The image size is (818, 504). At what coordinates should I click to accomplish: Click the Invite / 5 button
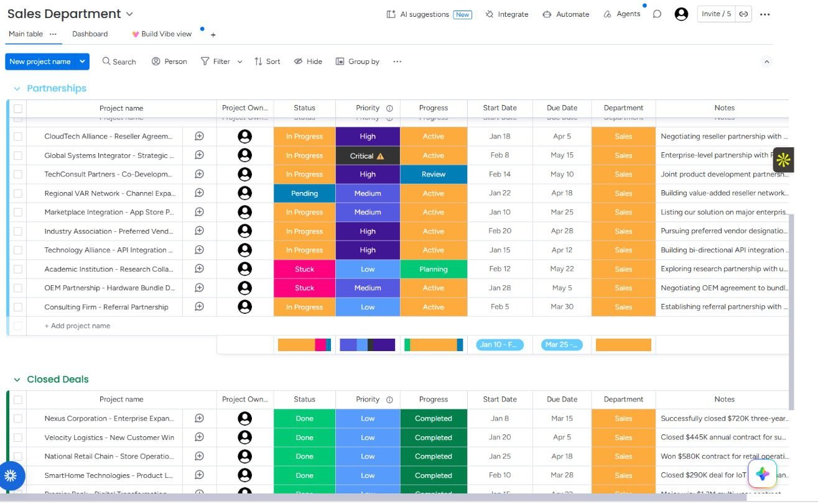click(717, 14)
